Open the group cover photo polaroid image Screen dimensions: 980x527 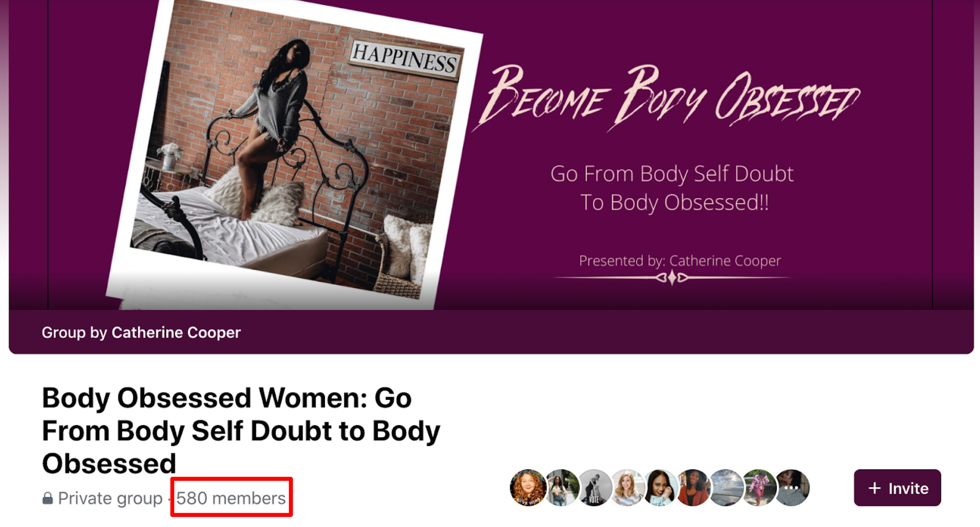pyautogui.click(x=294, y=153)
